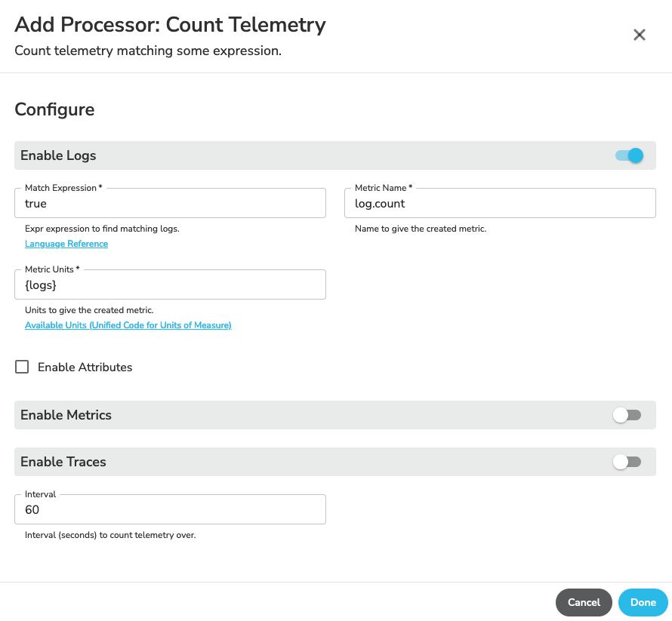Focus the Match Expression input field
This screenshot has width=672, height=621.
170,204
